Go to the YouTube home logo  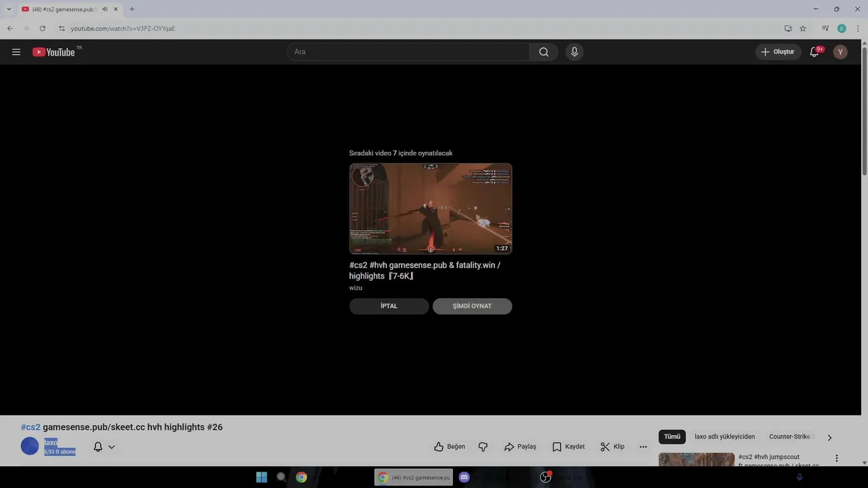pos(54,52)
